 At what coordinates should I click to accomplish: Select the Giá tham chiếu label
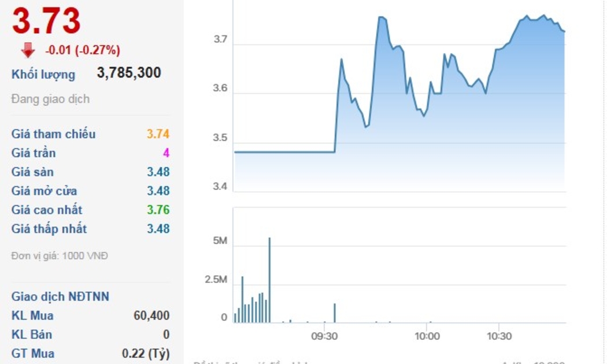tap(53, 134)
